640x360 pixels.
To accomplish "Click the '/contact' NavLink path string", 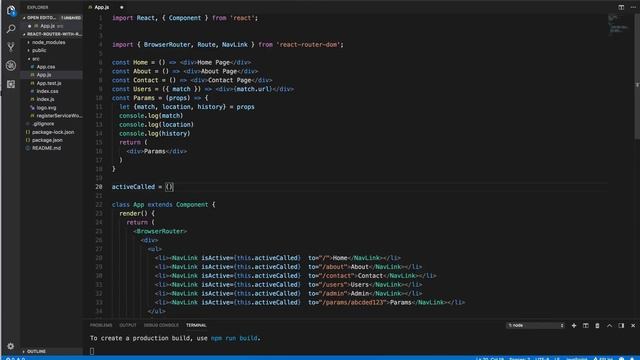I will pyautogui.click(x=338, y=276).
